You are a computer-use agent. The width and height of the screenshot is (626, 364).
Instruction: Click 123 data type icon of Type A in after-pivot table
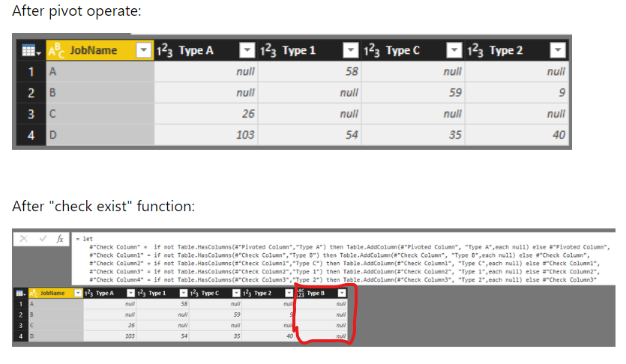pos(164,51)
